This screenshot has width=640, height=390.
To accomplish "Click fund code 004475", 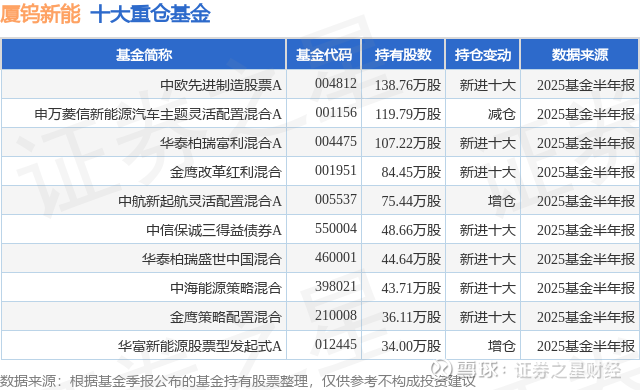I will pos(336,142).
